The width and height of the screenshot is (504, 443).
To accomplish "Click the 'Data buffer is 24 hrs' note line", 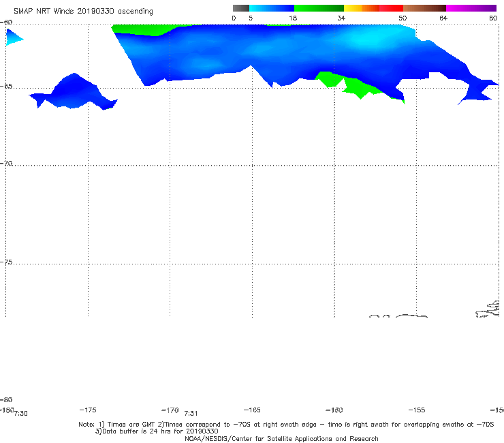I will [x=157, y=431].
